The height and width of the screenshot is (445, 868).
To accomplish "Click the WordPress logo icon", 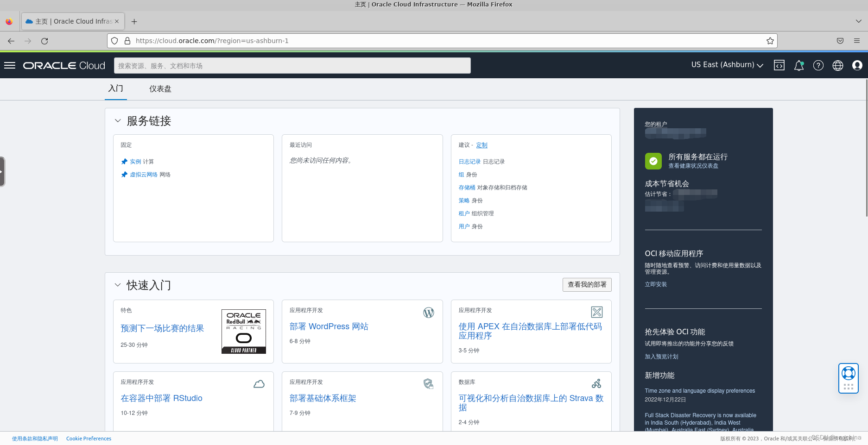I will 429,313.
